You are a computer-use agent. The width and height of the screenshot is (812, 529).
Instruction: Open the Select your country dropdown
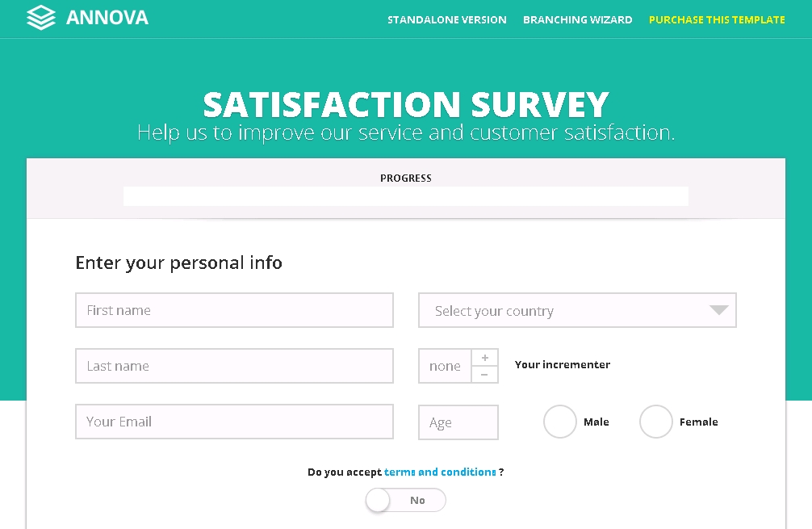tap(565, 310)
